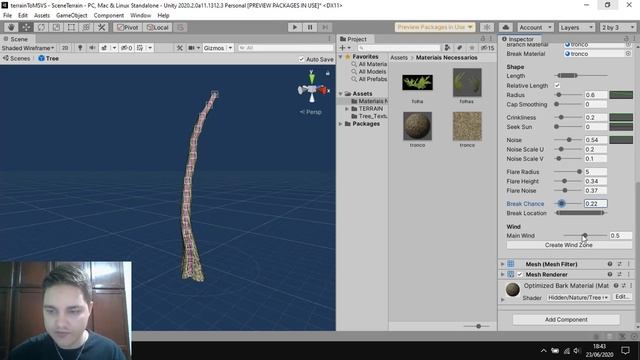
Task: Toggle scene lighting
Action: pos(80,48)
